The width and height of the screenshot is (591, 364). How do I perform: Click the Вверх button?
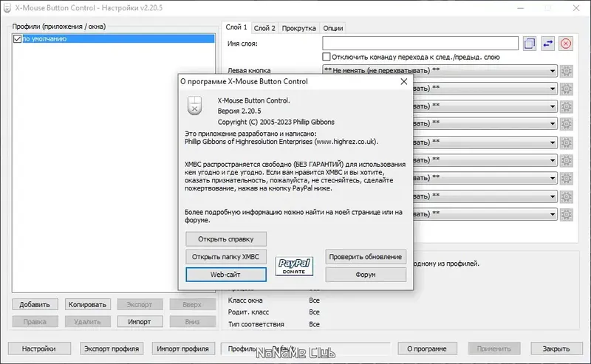pos(192,304)
